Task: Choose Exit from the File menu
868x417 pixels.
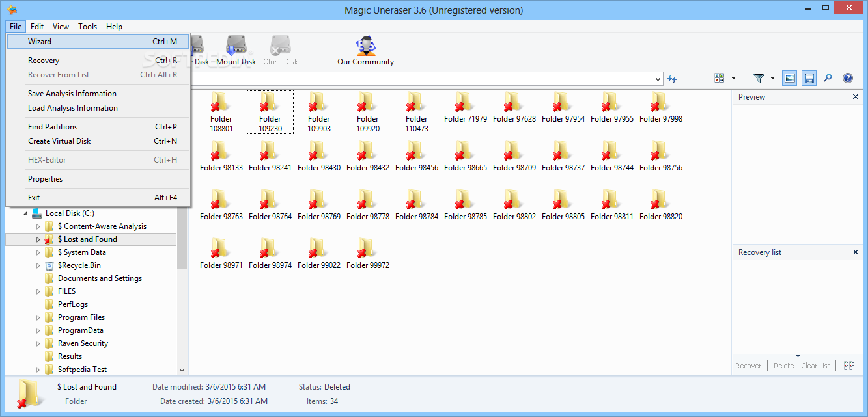Action: point(98,198)
